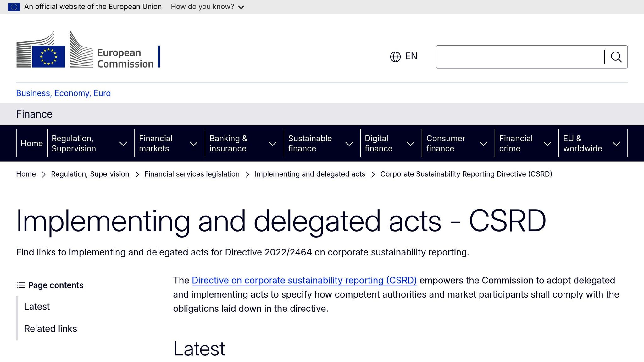Open Implementing and delegated acts breadcrumb

click(310, 174)
